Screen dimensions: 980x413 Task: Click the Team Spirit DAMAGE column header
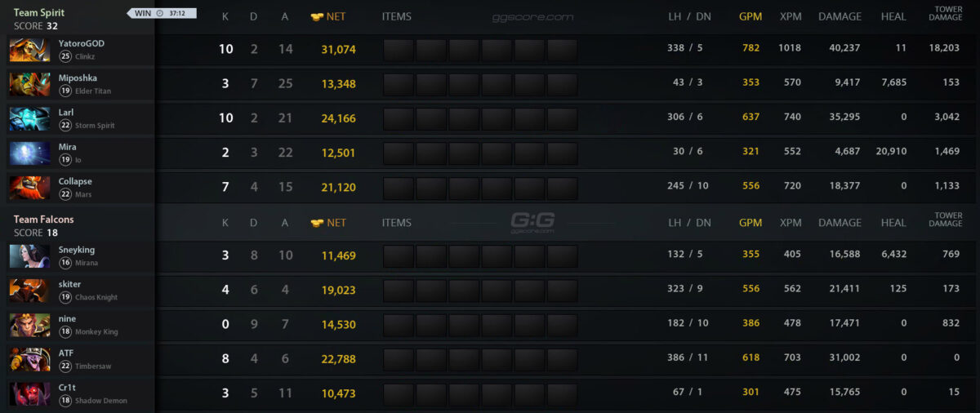click(x=840, y=16)
